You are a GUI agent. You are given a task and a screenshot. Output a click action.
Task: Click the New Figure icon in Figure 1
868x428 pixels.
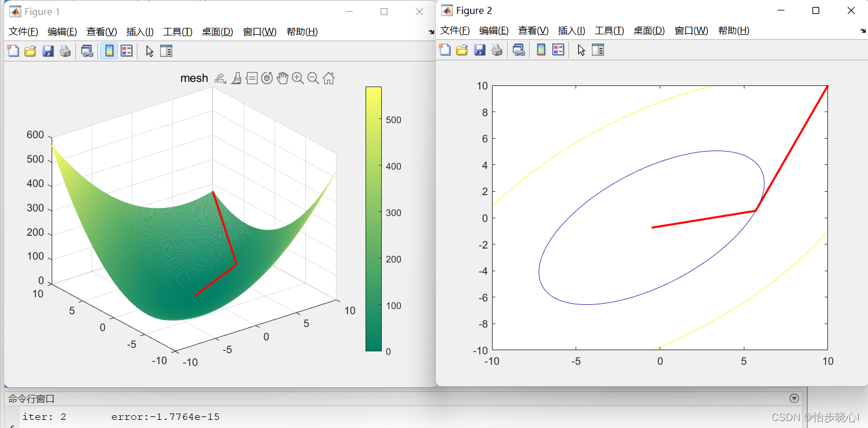coord(13,51)
